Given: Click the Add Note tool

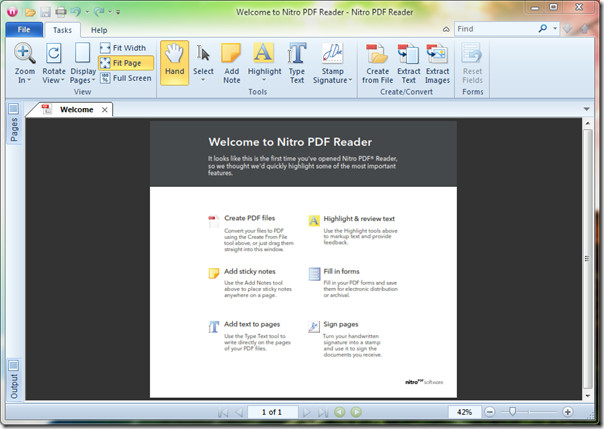Looking at the screenshot, I should coord(231,64).
